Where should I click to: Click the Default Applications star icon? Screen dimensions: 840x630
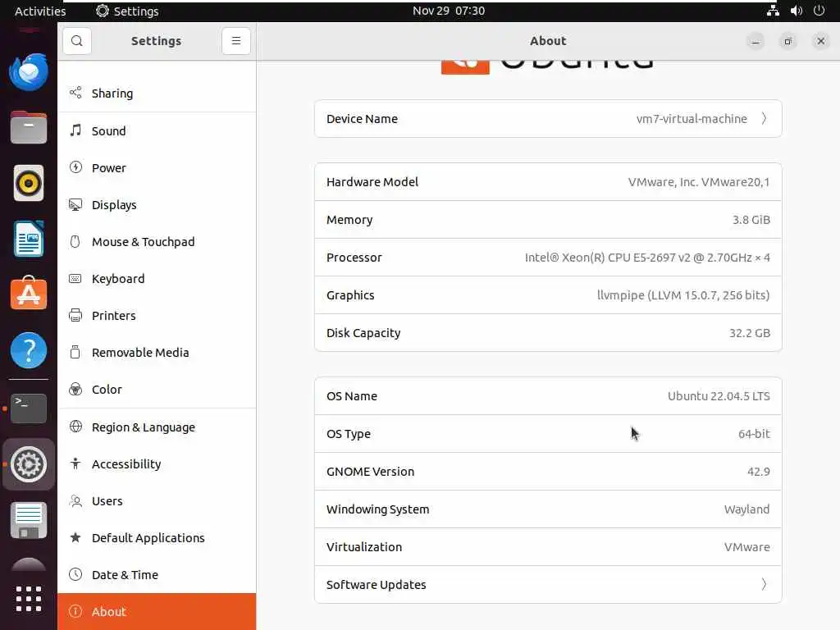coord(75,537)
